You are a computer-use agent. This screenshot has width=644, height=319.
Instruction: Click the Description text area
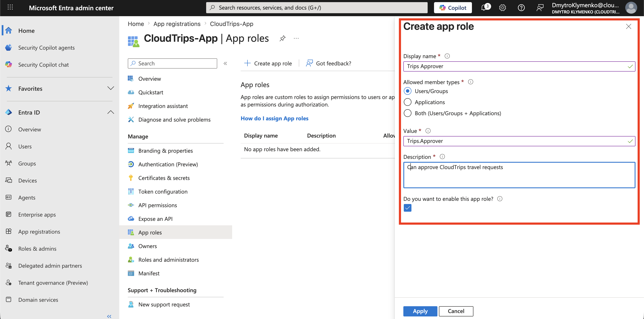[519, 175]
